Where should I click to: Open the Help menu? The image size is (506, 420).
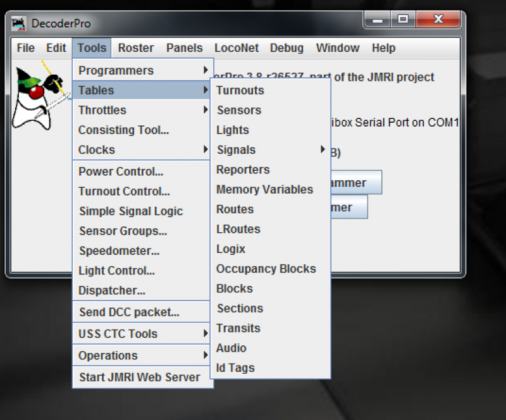pyautogui.click(x=383, y=48)
